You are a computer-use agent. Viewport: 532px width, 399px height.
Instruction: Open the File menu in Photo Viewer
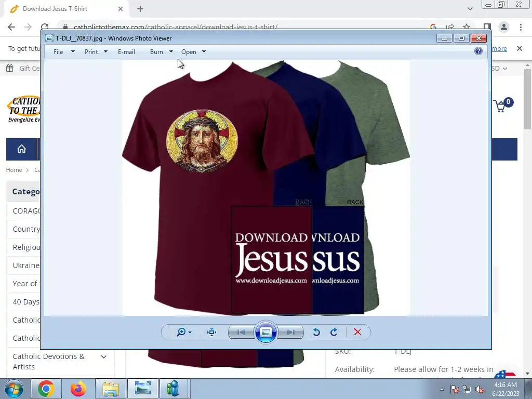58,51
